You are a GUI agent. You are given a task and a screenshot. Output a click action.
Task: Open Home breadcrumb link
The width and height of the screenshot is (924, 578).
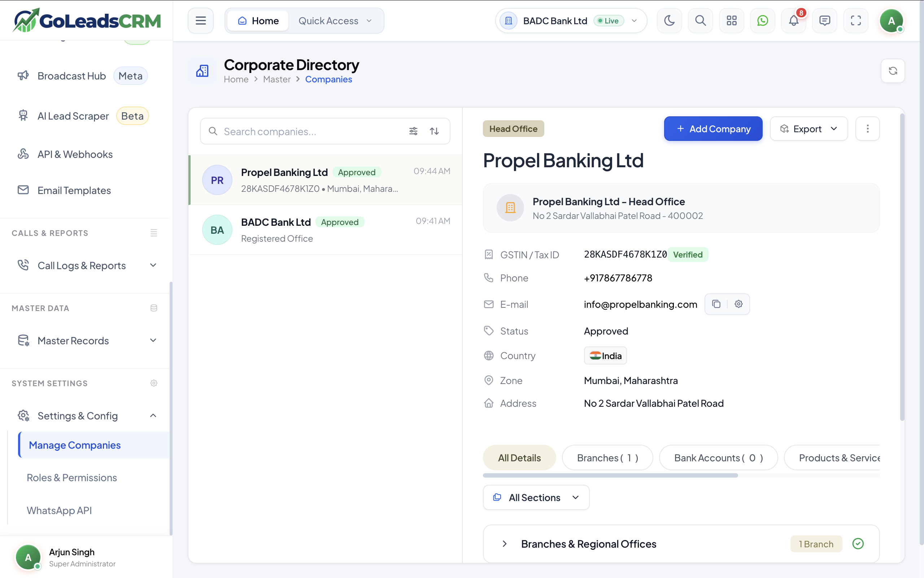[x=236, y=79]
